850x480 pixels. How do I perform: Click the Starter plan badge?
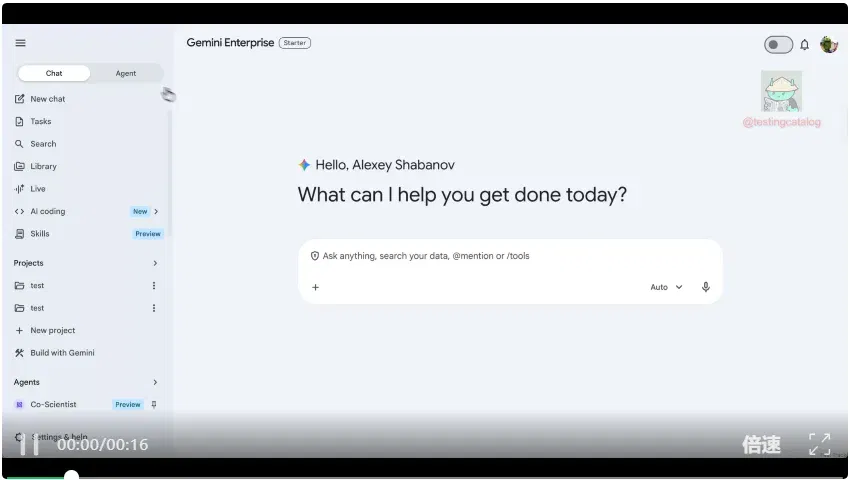[295, 43]
